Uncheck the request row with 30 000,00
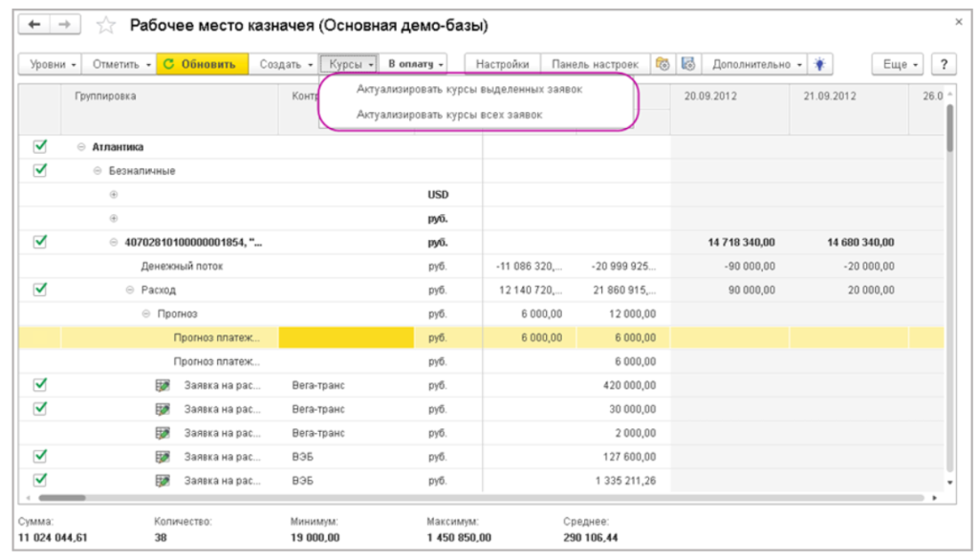Viewport: 979px width, 560px height. coord(40,408)
